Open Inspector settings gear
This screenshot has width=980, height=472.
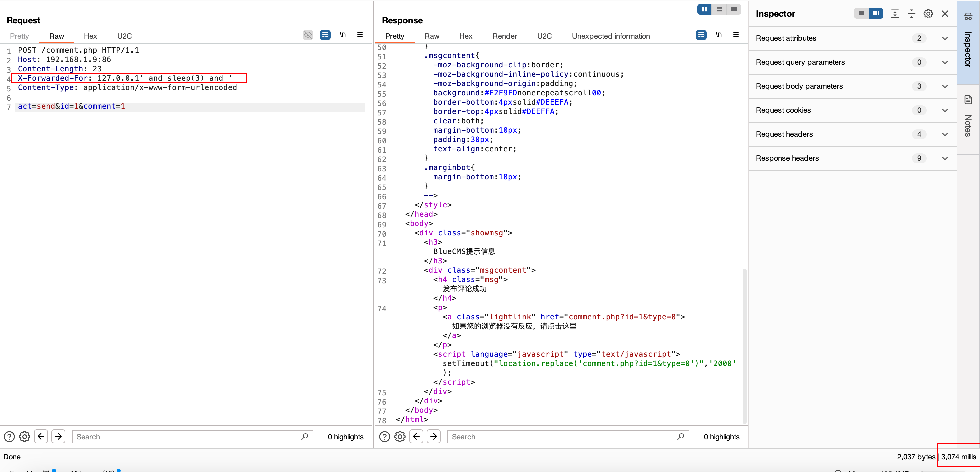(928, 14)
